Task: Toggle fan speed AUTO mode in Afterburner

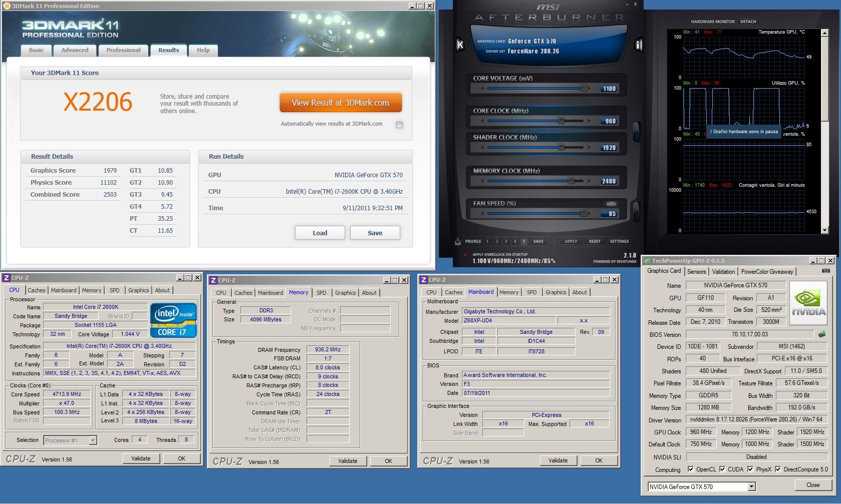Action: [x=611, y=204]
